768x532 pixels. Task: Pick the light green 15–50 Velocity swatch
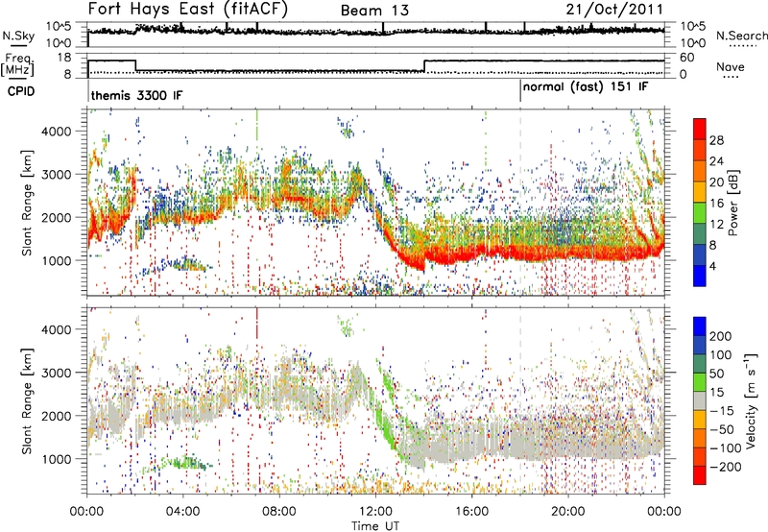[x=700, y=382]
